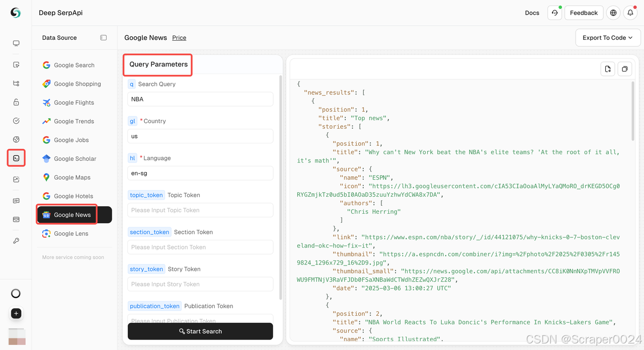Click the history refresh icon in header
Image resolution: width=644 pixels, height=350 pixels.
[554, 13]
